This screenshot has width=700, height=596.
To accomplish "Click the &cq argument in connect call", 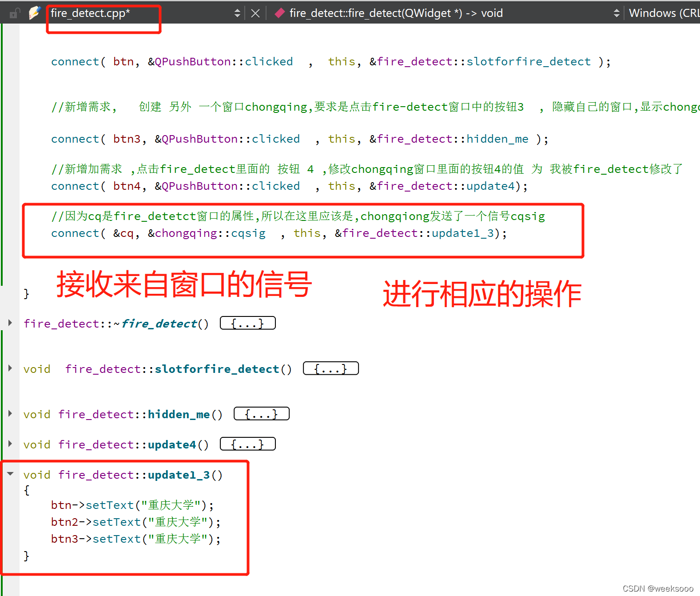I will (123, 233).
